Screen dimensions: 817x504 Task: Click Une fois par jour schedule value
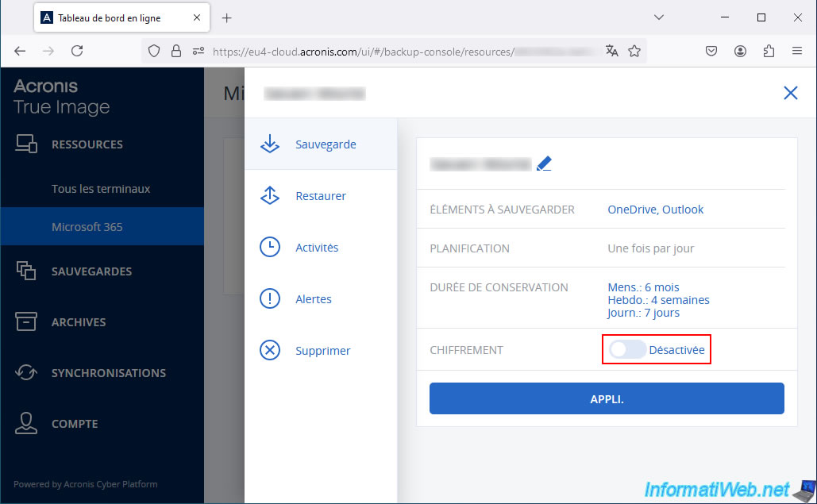click(651, 248)
